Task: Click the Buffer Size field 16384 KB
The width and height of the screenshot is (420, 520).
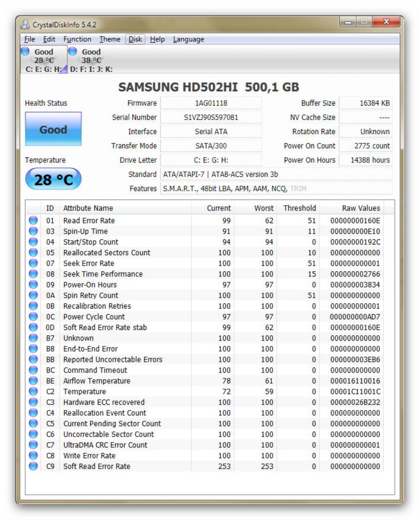Action: 366,103
